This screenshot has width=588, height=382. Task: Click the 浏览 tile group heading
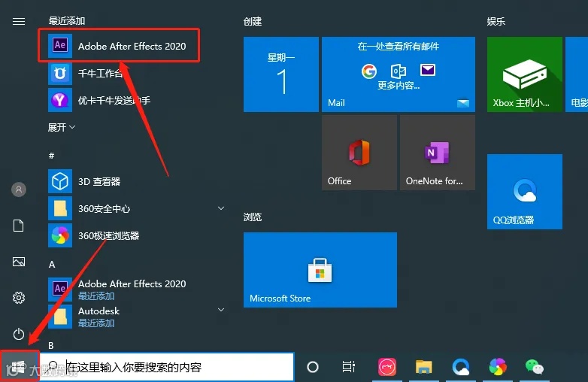(x=253, y=217)
